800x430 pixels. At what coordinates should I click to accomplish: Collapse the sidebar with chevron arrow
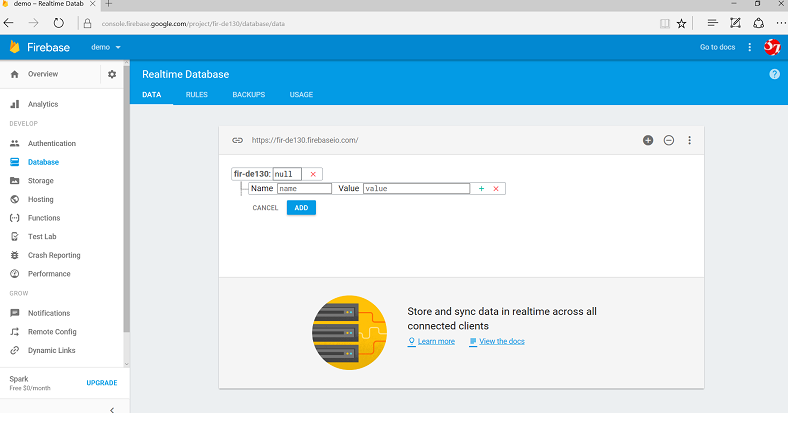point(112,410)
